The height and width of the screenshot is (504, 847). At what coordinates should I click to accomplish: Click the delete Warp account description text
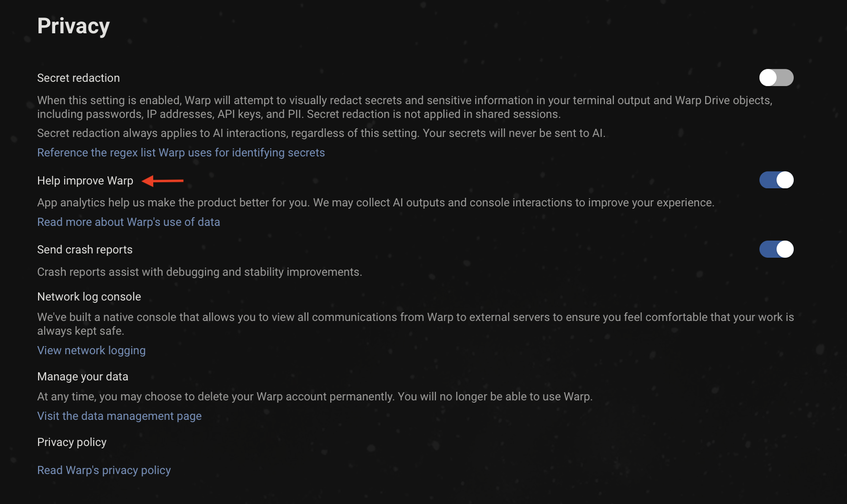(315, 397)
